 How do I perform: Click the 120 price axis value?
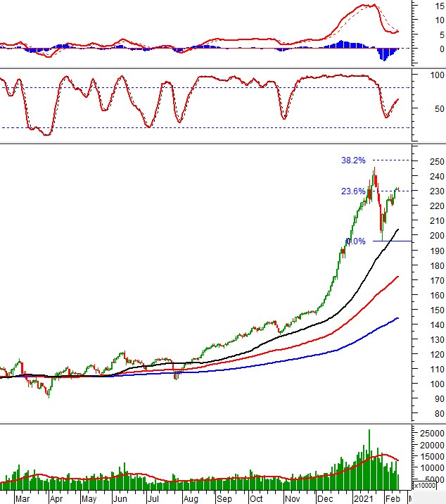[x=437, y=354]
